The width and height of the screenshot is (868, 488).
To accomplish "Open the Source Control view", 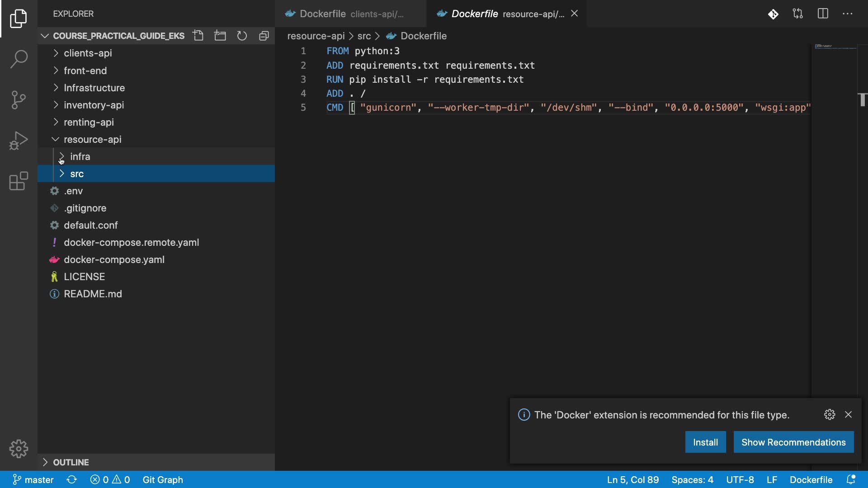I will tap(19, 100).
